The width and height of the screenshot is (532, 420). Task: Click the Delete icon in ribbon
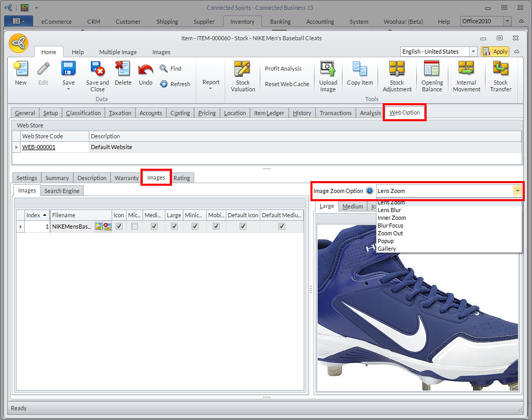click(123, 69)
